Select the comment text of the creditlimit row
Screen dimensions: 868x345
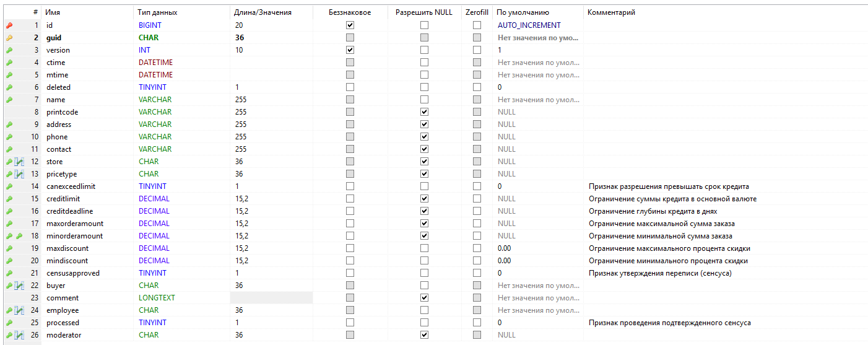[672, 199]
